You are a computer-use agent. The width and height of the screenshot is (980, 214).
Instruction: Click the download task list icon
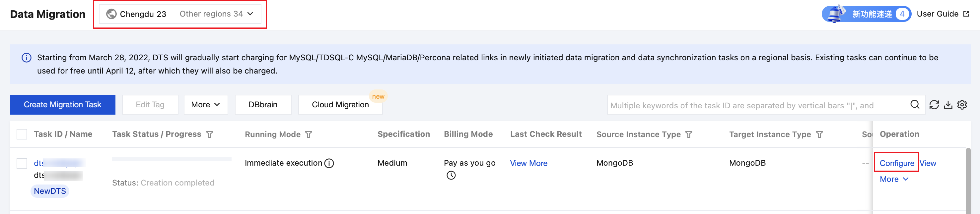(x=948, y=105)
